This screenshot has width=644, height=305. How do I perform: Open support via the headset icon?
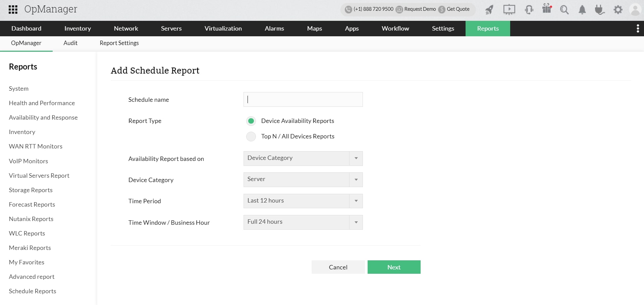(x=529, y=9)
